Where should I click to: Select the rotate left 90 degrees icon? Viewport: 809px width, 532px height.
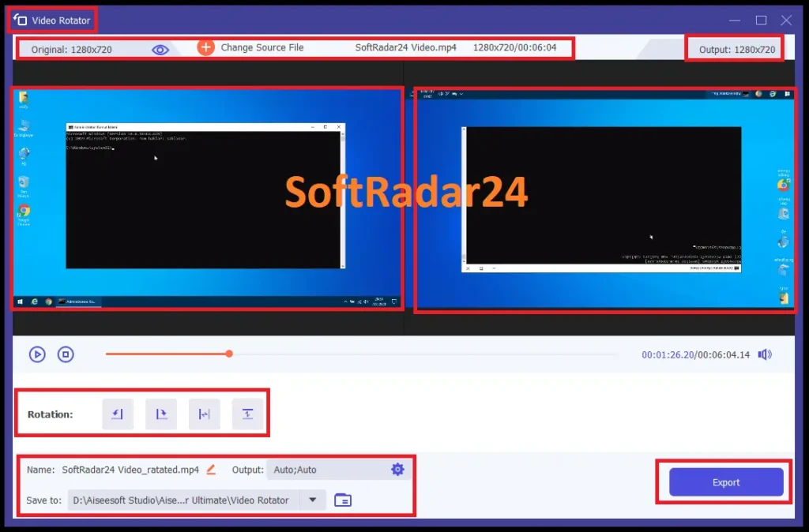117,414
